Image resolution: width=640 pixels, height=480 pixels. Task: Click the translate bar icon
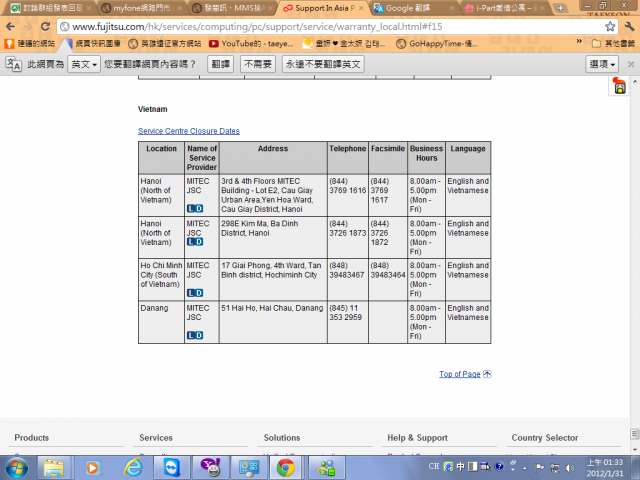[13, 64]
